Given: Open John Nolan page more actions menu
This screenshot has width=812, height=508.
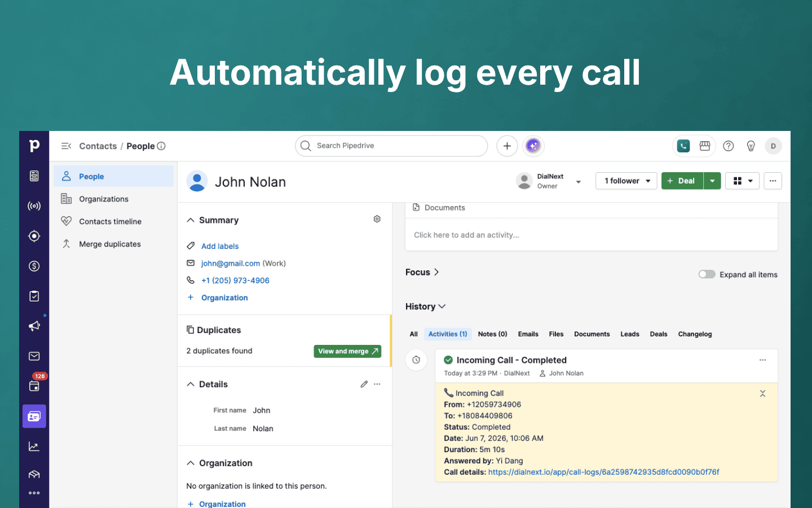Looking at the screenshot, I should (773, 181).
